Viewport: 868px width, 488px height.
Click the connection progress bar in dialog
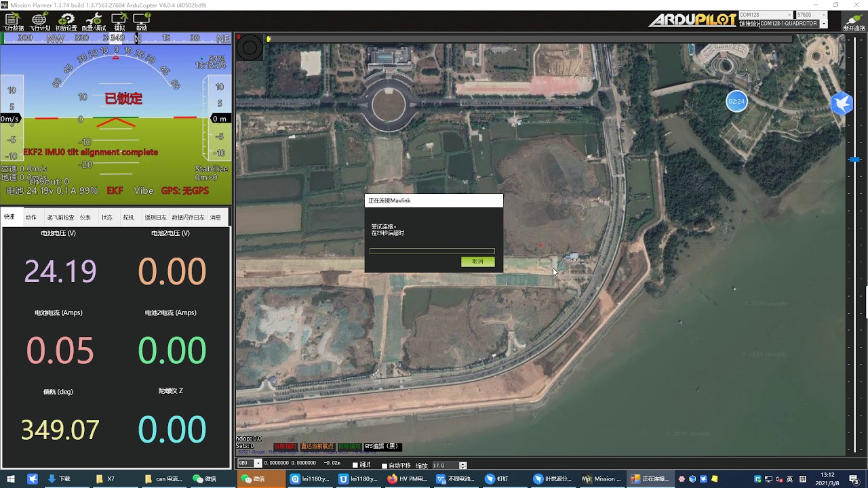coord(432,251)
